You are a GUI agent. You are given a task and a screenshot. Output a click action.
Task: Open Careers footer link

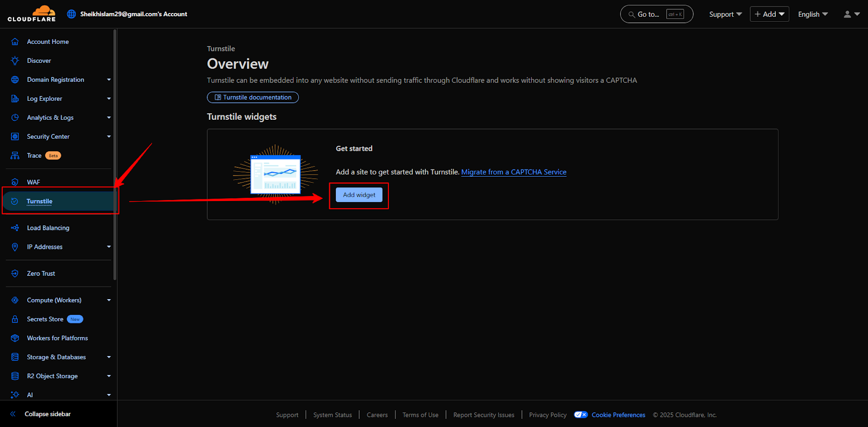point(377,415)
